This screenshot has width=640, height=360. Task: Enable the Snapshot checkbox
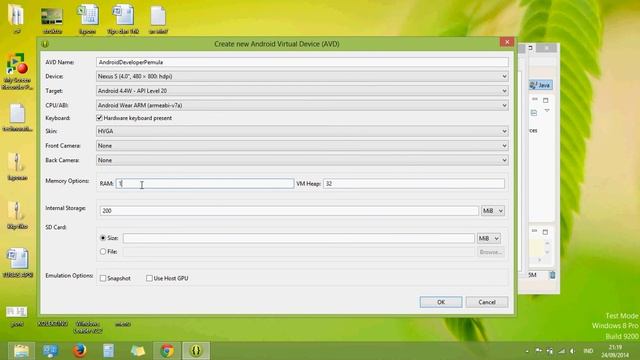(103, 278)
